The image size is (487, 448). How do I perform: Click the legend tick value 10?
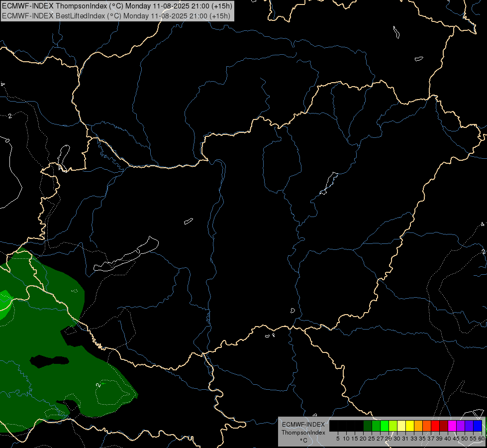(x=346, y=439)
